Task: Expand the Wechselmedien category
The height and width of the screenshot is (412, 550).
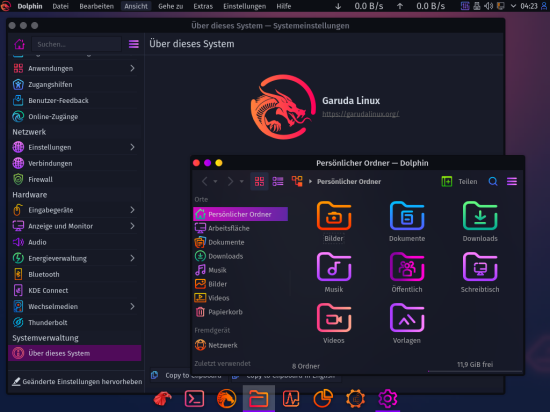Action: tap(132, 306)
